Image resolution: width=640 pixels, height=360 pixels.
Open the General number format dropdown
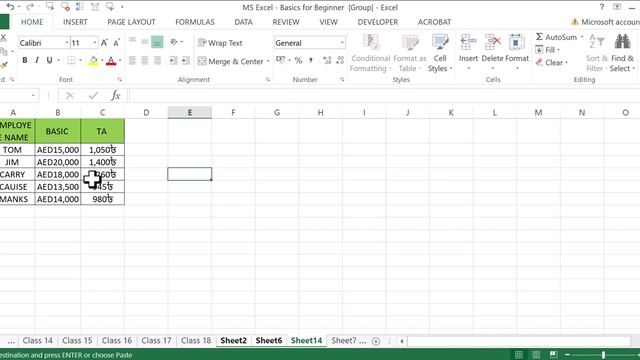click(x=342, y=43)
